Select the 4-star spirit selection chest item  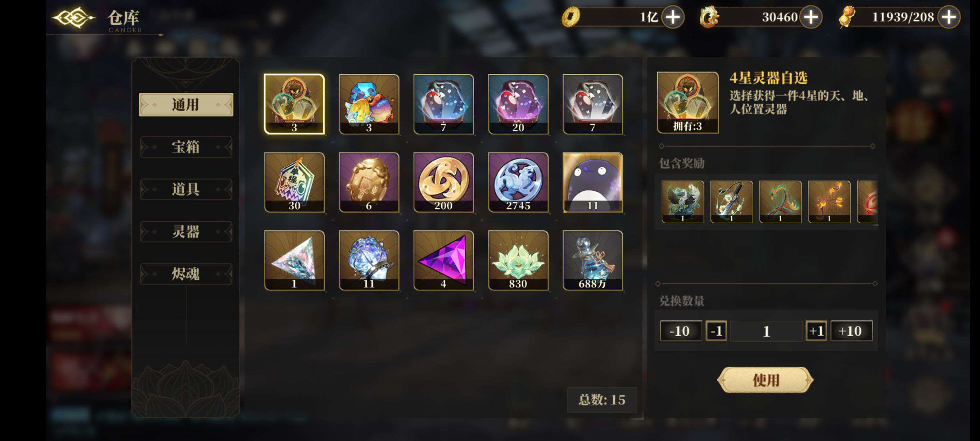294,104
